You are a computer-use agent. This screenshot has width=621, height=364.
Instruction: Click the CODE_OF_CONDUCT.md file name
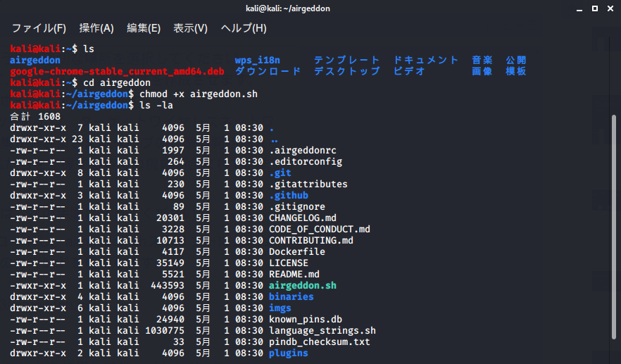point(320,230)
